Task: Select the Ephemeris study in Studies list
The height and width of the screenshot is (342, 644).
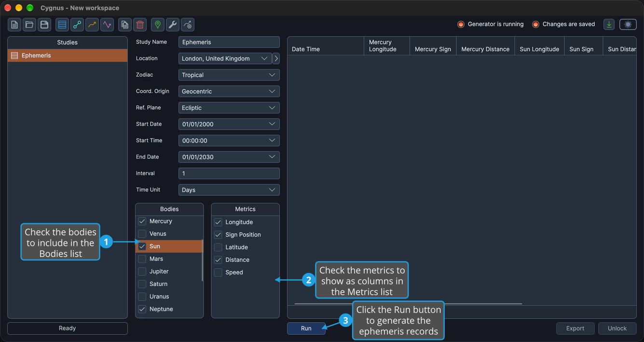Action: pos(68,56)
